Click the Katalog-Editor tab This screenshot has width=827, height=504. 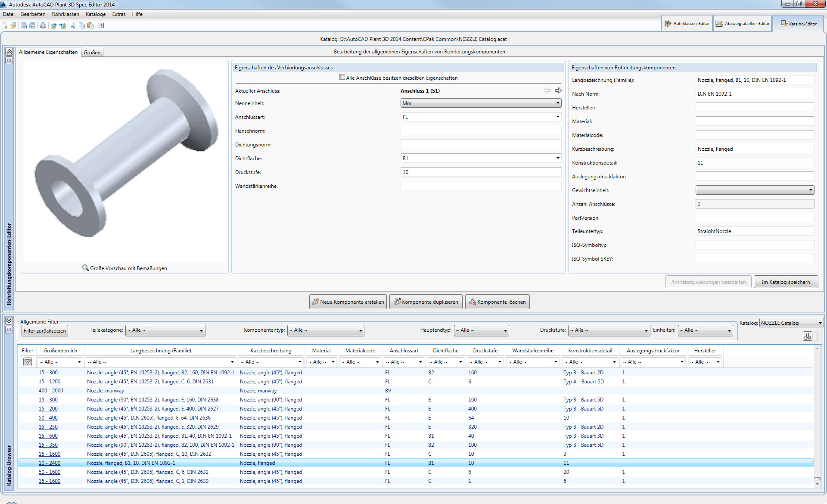coord(799,24)
